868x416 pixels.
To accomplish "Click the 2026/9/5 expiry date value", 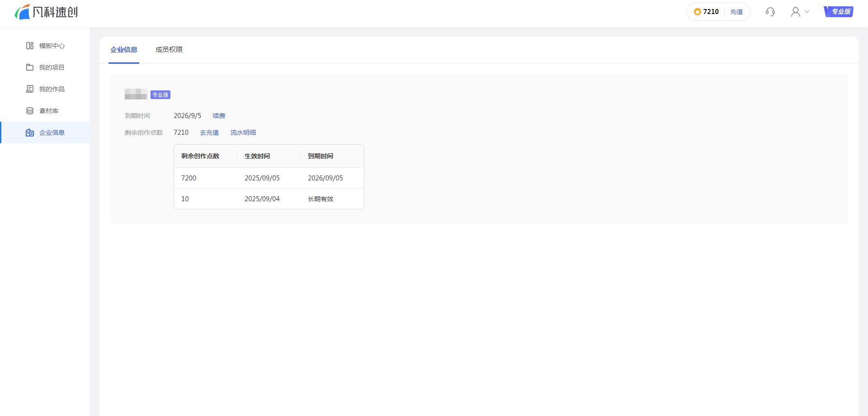I will (187, 116).
